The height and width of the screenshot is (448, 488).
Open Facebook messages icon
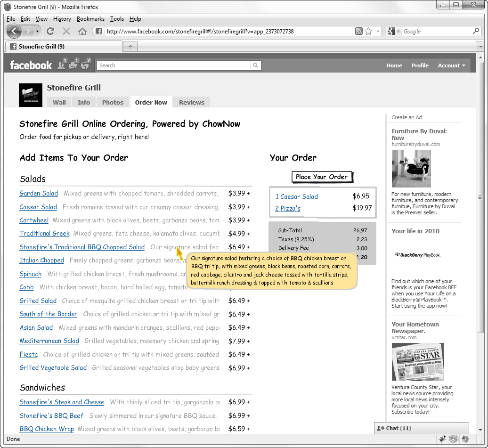pos(73,65)
